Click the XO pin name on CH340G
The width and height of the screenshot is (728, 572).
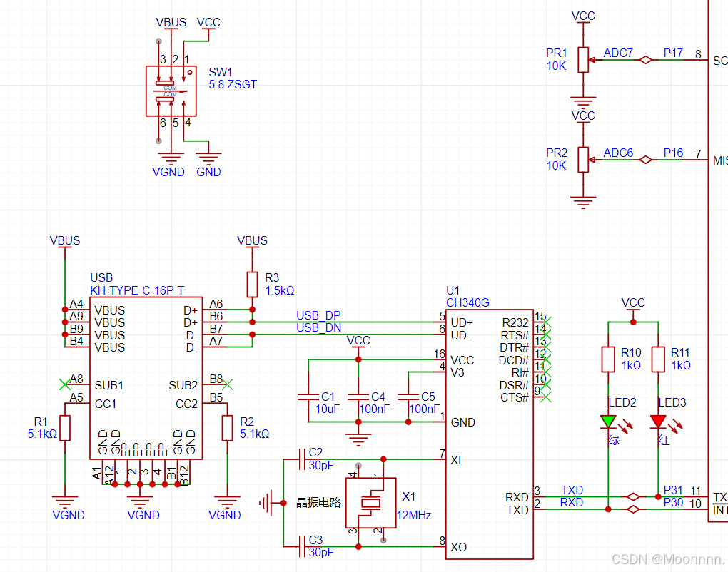458,548
